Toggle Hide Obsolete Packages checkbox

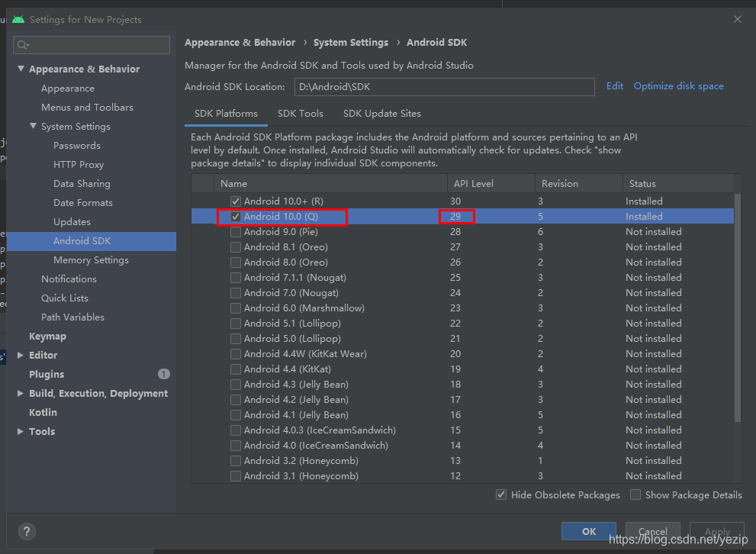click(501, 494)
